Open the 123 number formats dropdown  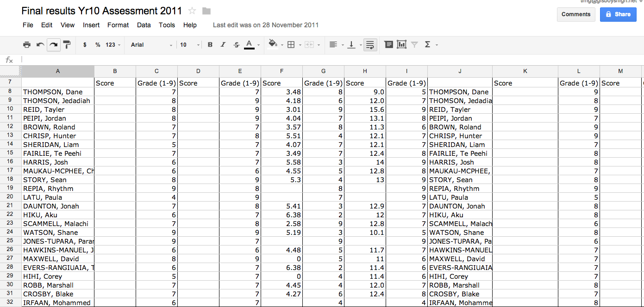pos(113,45)
